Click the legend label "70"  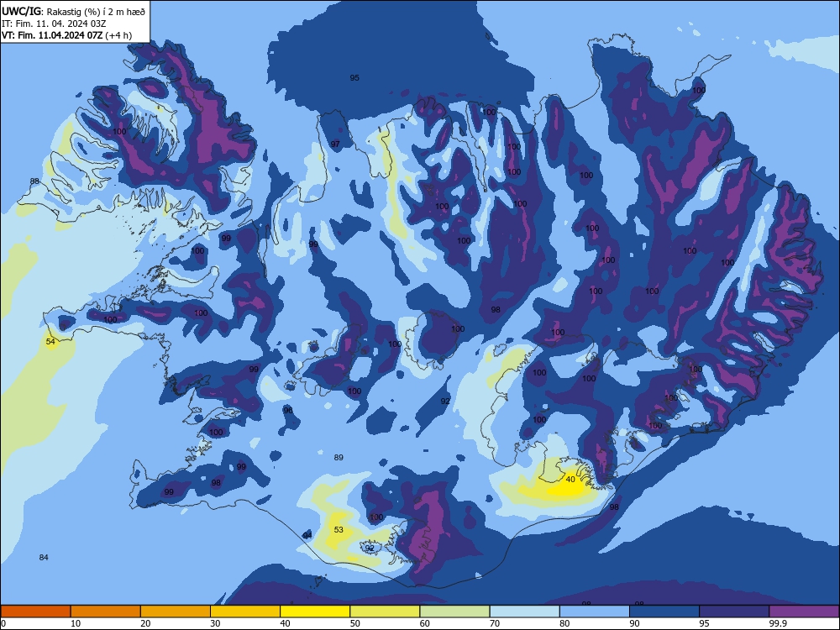tap(495, 623)
